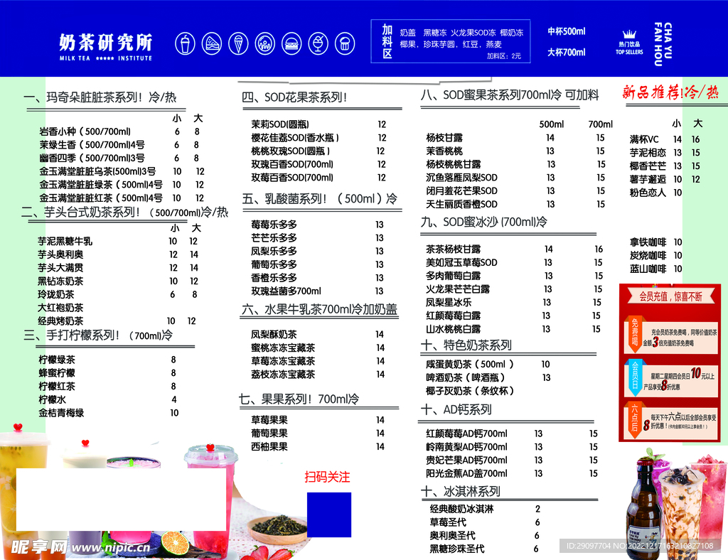The height and width of the screenshot is (560, 728).
Task: Click heading 二、芋头台式奶茶系列
Action: click(124, 212)
